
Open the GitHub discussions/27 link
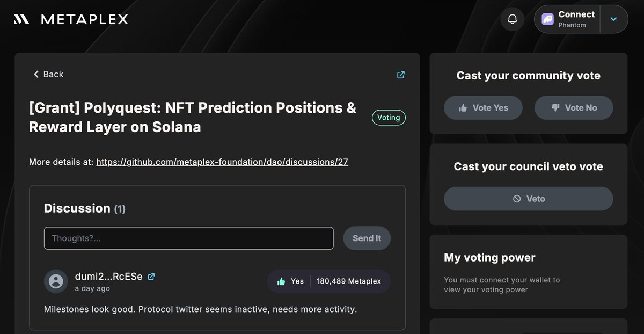coord(222,162)
